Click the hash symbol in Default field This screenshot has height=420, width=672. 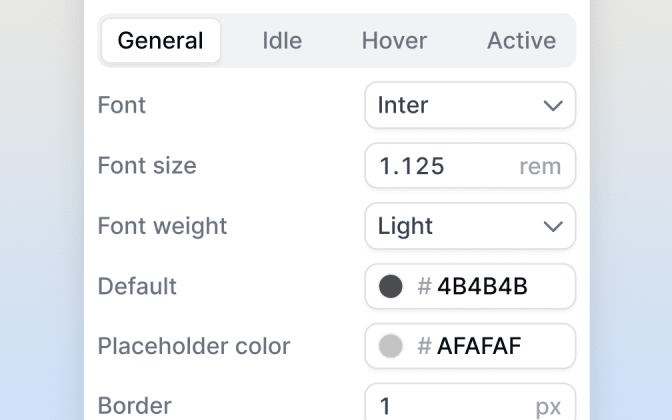424,286
